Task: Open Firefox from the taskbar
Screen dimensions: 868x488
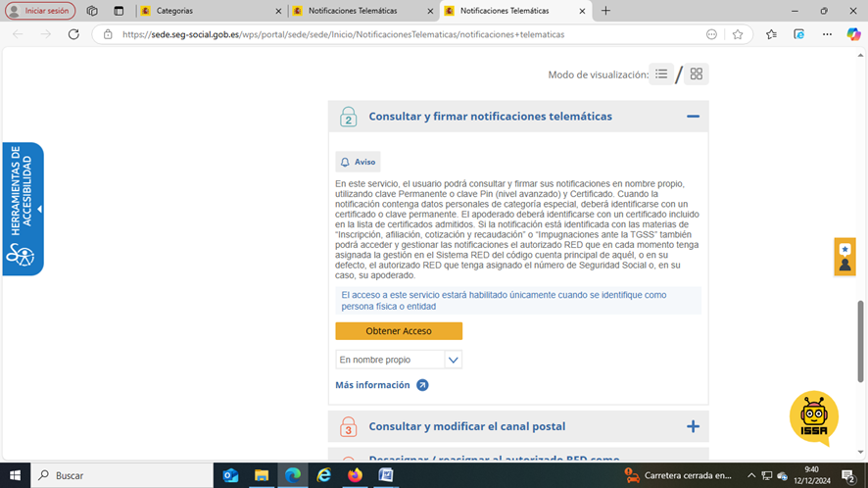Action: [x=355, y=475]
